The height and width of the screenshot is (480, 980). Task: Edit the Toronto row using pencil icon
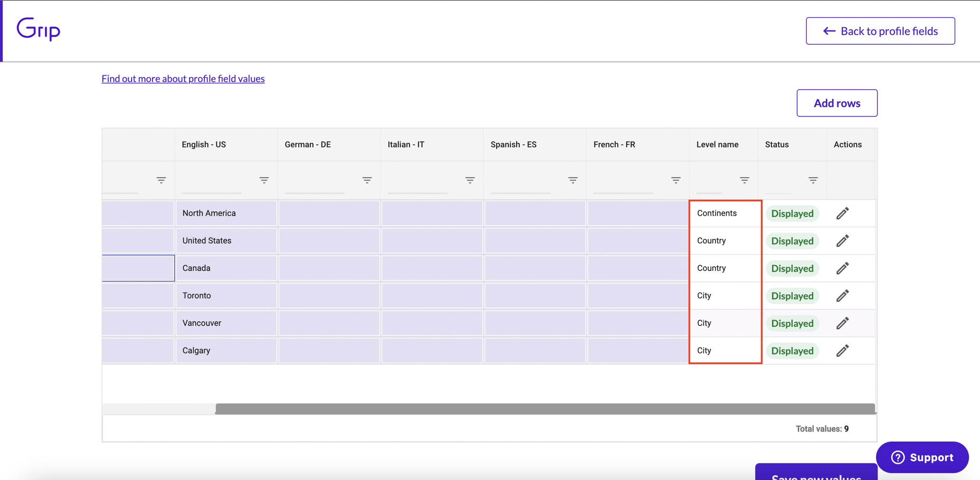click(842, 296)
